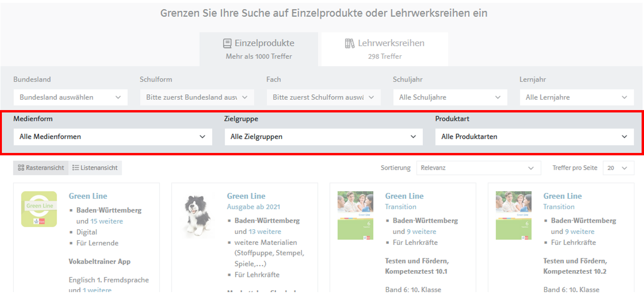Open the Green Line title of the first product
Screen dimensions: 644x294
click(88, 196)
